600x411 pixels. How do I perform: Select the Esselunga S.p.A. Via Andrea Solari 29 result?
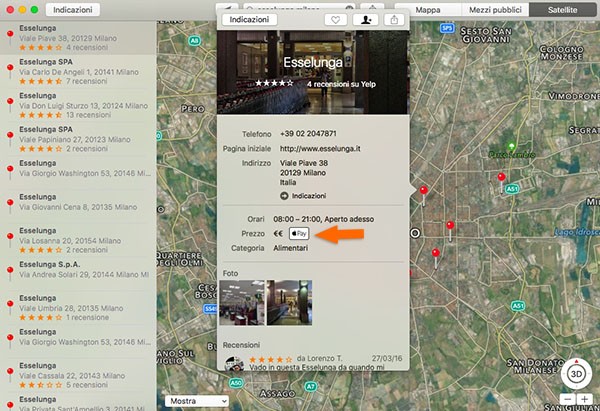[78, 274]
